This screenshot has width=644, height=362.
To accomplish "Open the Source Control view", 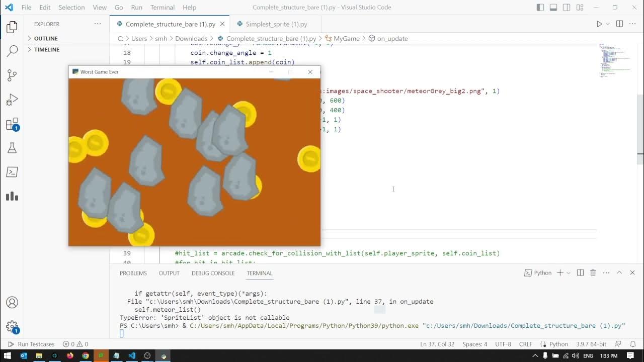I will coord(12,75).
